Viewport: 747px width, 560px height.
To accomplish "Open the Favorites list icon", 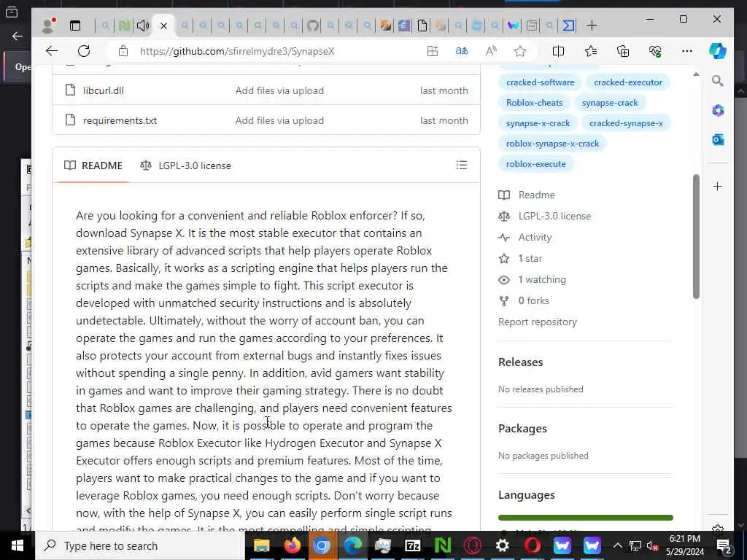I will pyautogui.click(x=591, y=51).
